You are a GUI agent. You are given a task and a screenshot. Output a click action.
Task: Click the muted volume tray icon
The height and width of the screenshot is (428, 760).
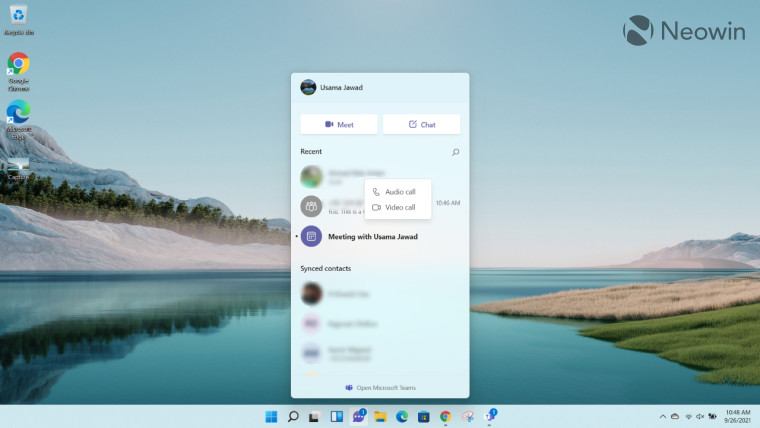(x=700, y=416)
